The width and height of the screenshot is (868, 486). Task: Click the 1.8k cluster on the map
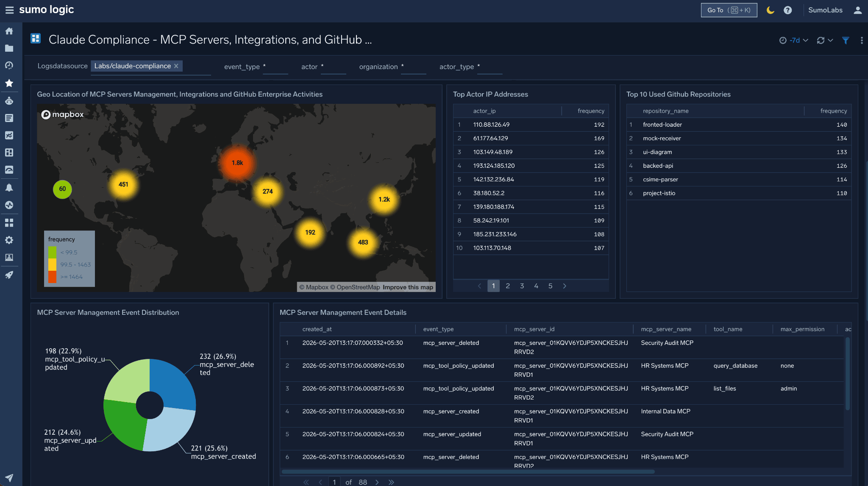tap(237, 163)
